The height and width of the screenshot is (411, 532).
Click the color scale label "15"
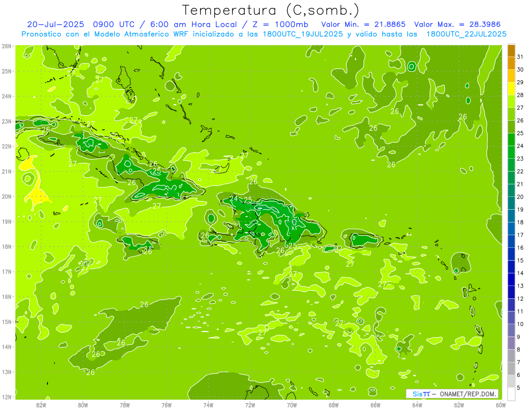coord(520,260)
